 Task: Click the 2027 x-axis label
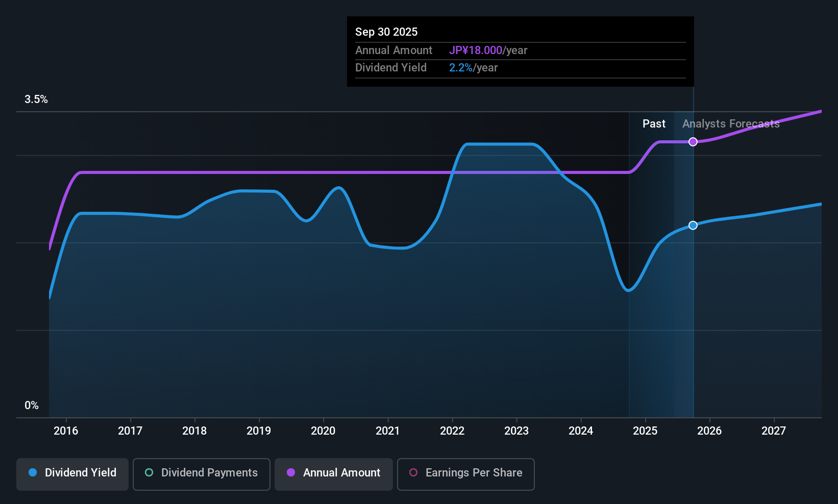(774, 431)
